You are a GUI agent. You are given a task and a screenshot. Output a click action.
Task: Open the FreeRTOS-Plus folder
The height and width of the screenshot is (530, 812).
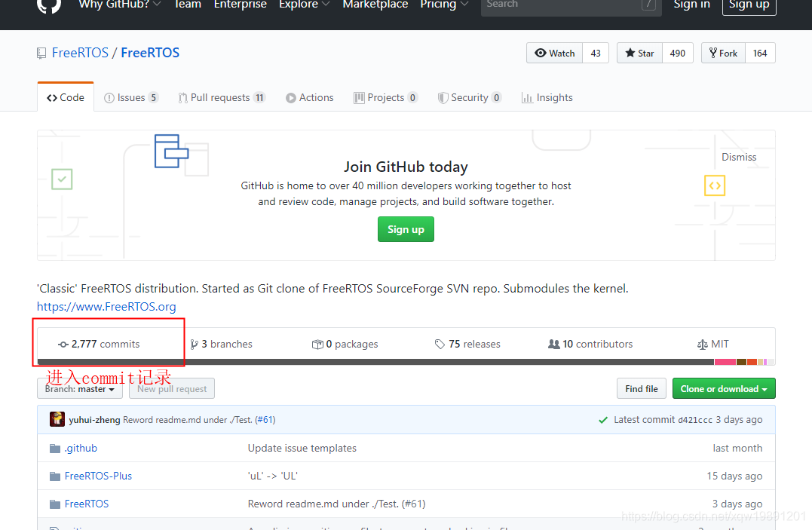click(x=99, y=476)
